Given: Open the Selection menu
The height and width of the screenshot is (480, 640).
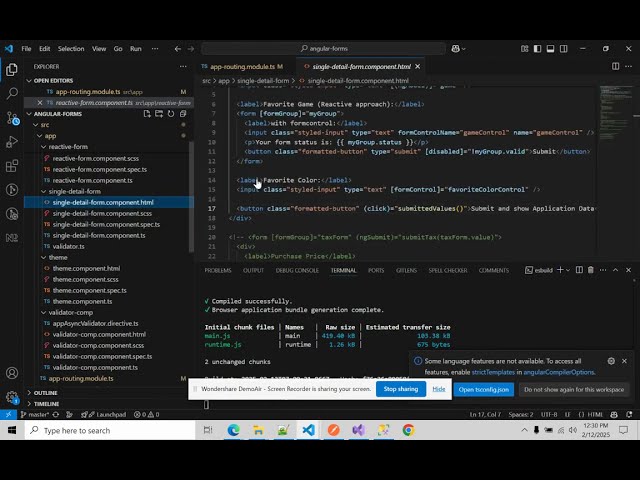Looking at the screenshot, I should [71, 49].
